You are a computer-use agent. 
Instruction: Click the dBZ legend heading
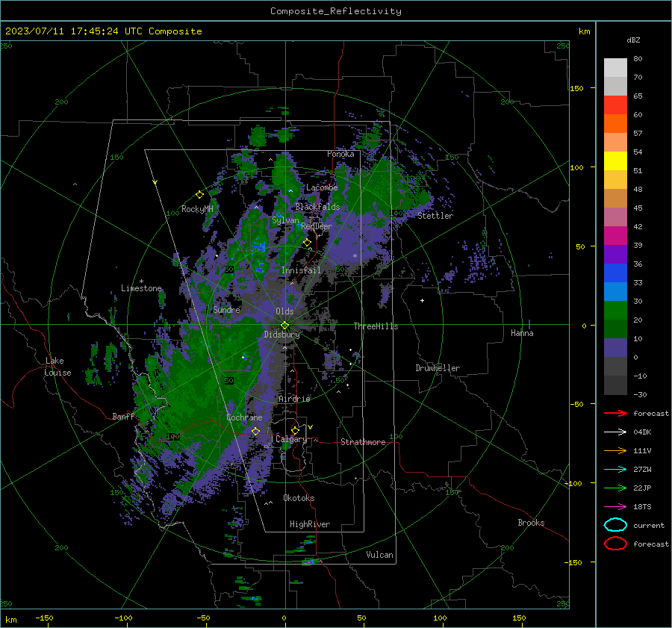click(633, 40)
